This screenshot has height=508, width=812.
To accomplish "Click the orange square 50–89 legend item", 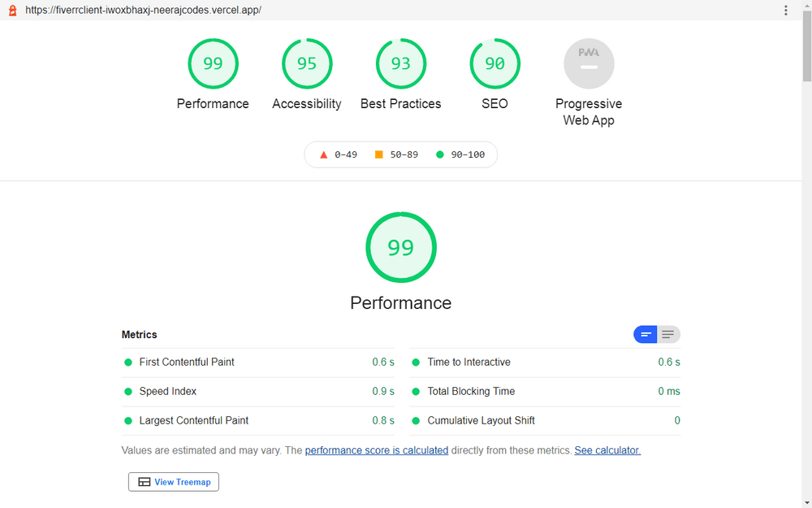I will [x=396, y=154].
